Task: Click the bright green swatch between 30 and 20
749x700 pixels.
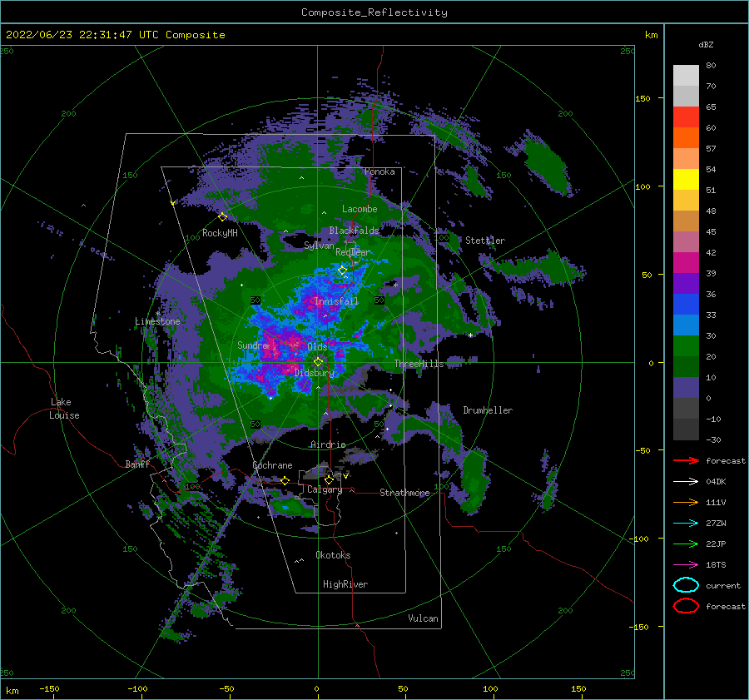Action: point(686,346)
